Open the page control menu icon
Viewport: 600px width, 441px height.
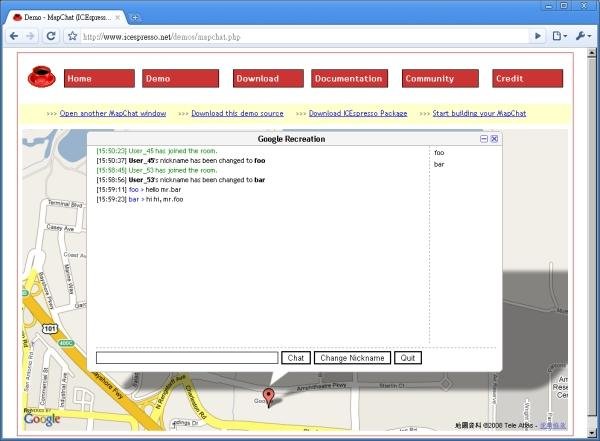click(559, 36)
